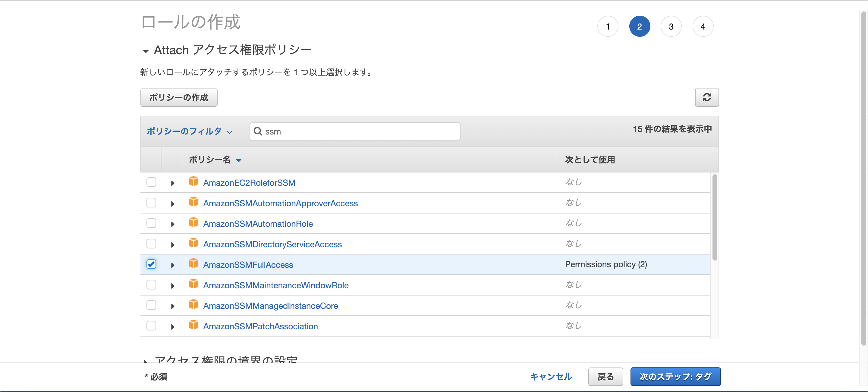Open the AmazonSSMManagedInstanceCore policy link

271,306
